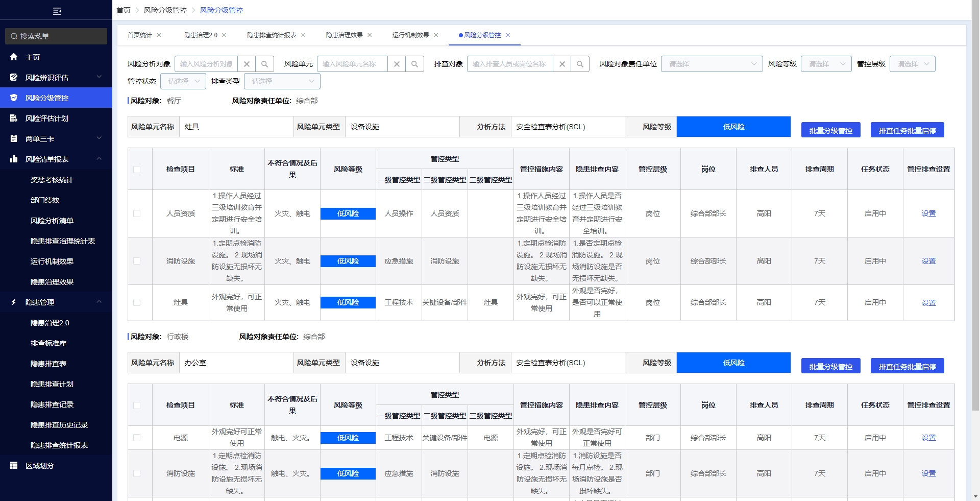Switch to the 隐患治理效果 tab

(x=344, y=35)
